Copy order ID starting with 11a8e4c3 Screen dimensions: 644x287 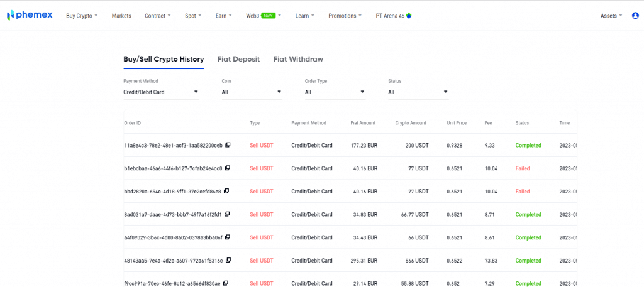[228, 145]
